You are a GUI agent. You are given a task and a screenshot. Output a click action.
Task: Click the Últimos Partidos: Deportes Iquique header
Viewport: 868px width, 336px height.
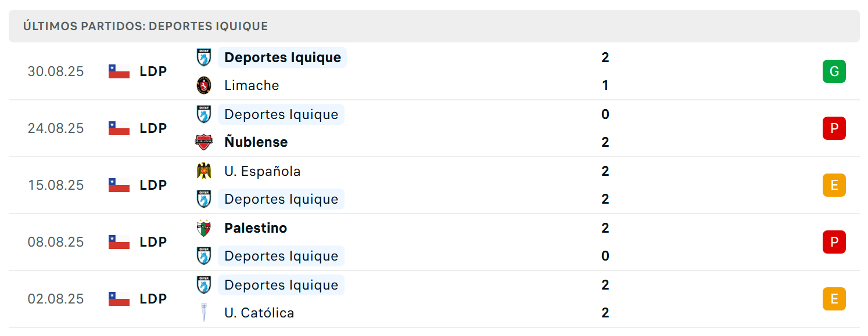[x=145, y=26]
